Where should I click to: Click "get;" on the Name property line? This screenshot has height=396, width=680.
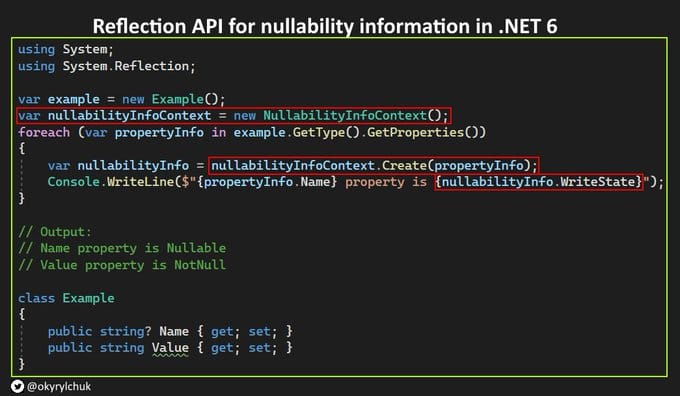pos(225,331)
